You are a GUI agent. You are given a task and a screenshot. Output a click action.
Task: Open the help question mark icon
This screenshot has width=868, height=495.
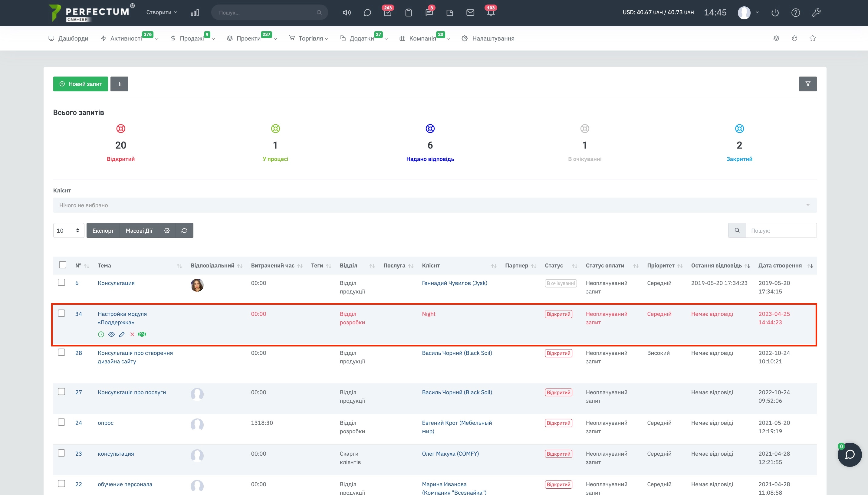click(795, 13)
